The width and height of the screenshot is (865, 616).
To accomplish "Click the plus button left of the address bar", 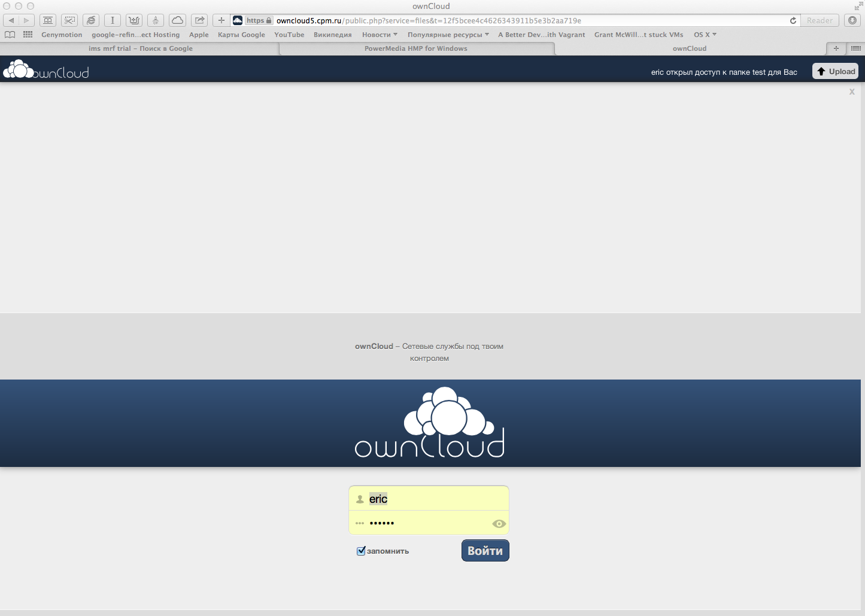I will pos(221,20).
